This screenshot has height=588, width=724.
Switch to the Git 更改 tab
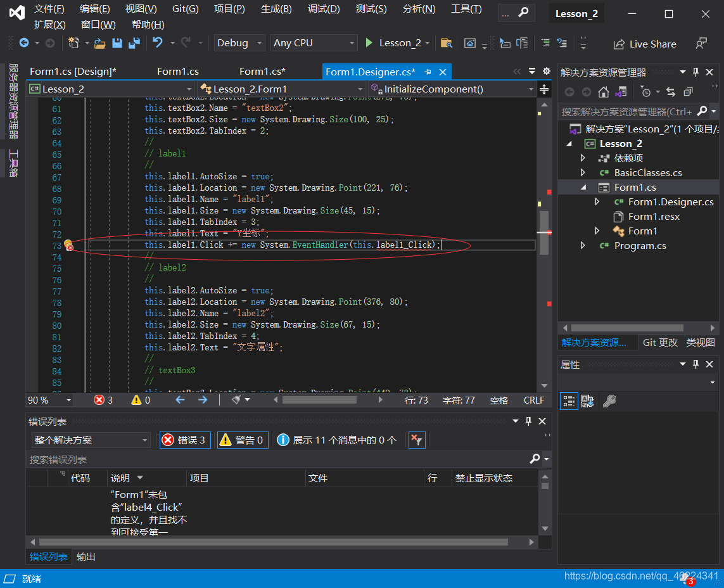tap(660, 342)
